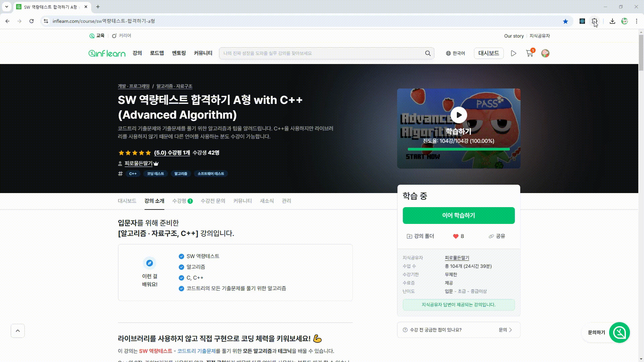644x362 pixels.
Task: Click the C++ tag
Action: (x=133, y=174)
